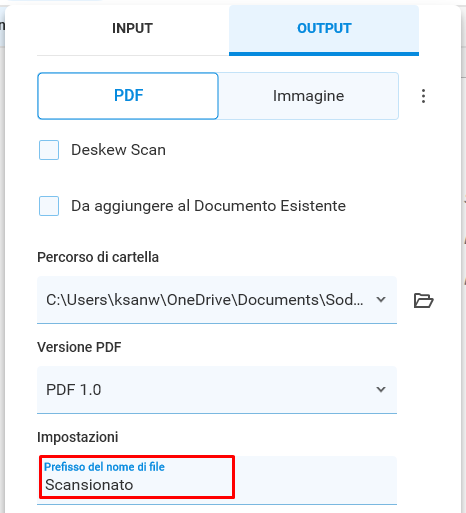This screenshot has height=513, width=466.
Task: Enable the Deskew Scan checkbox
Action: tap(49, 150)
